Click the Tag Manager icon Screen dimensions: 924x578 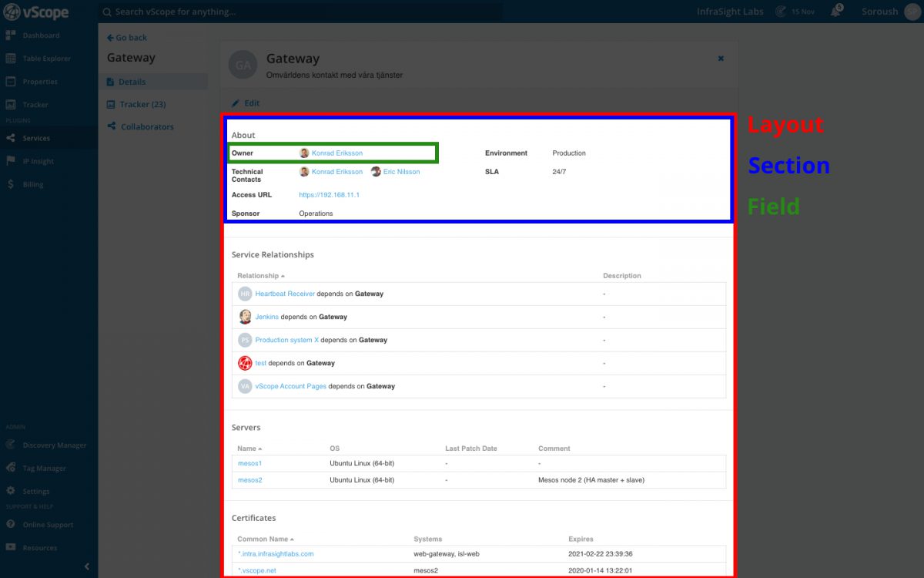pos(11,468)
